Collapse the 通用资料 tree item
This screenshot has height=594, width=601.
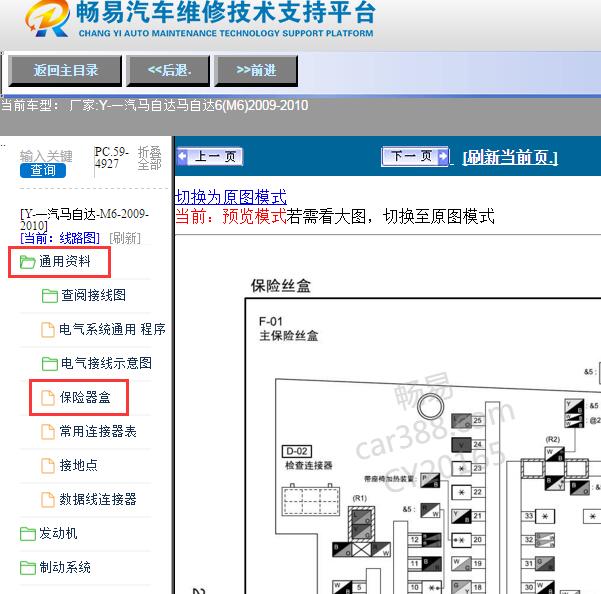point(65,262)
